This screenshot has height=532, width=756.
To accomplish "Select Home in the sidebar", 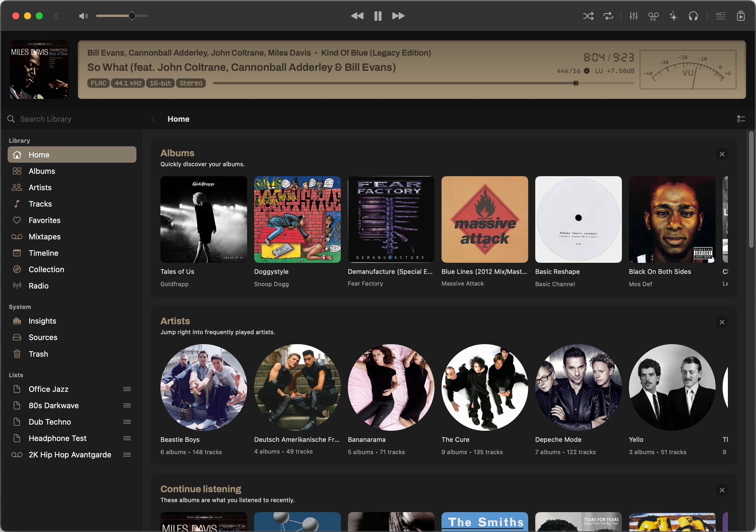I will pos(72,155).
